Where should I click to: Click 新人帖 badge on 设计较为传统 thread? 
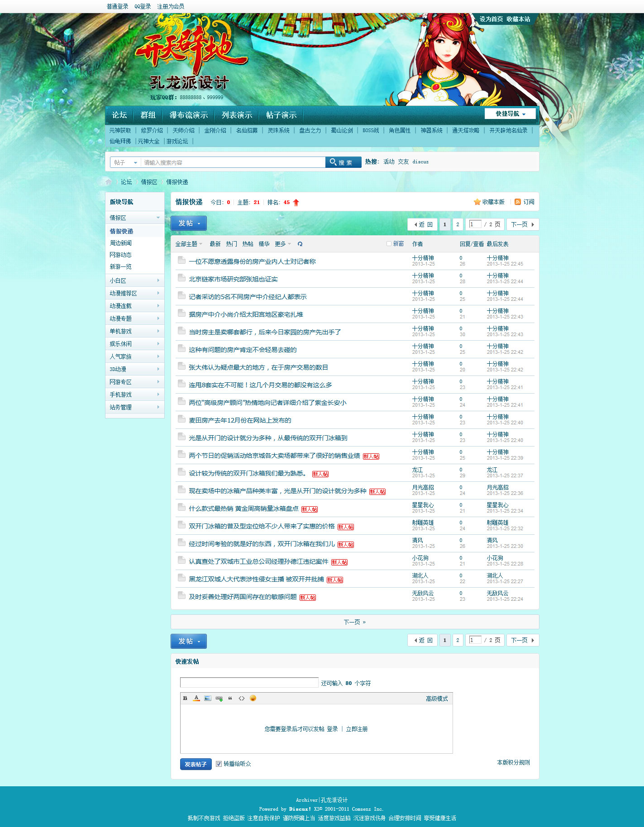(x=320, y=474)
